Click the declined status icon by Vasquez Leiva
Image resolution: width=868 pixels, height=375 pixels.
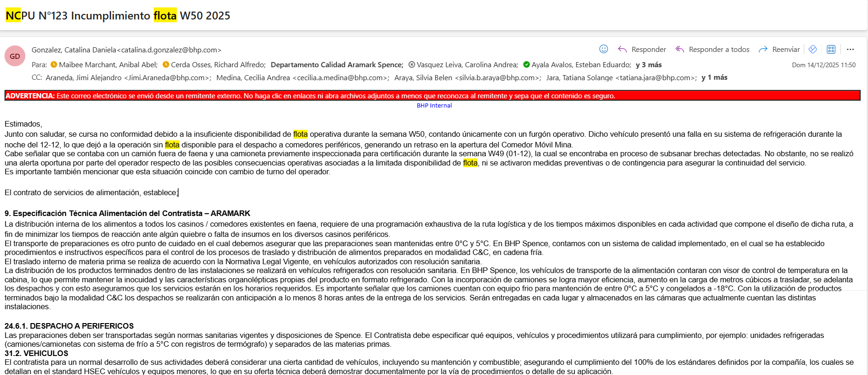[412, 65]
